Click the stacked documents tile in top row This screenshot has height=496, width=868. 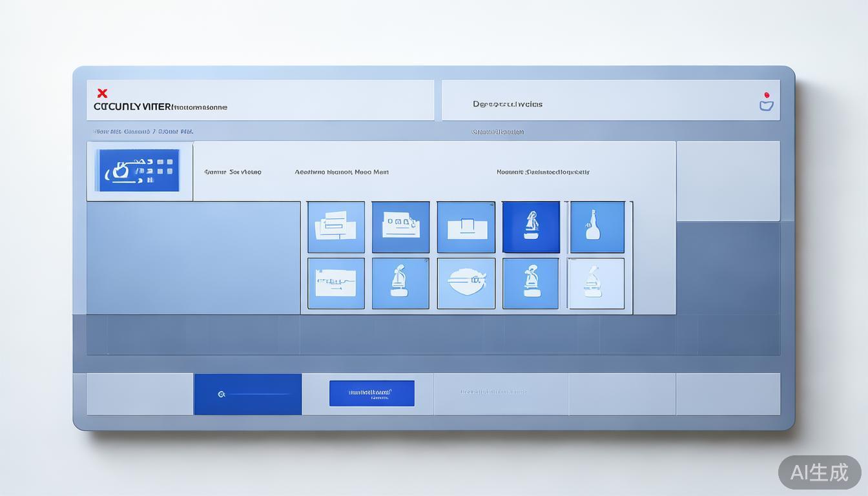(x=336, y=227)
